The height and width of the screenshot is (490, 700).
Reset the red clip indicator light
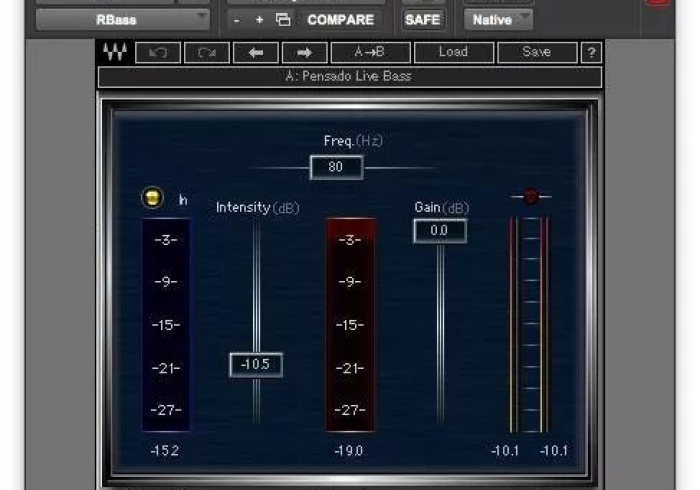[x=531, y=196]
